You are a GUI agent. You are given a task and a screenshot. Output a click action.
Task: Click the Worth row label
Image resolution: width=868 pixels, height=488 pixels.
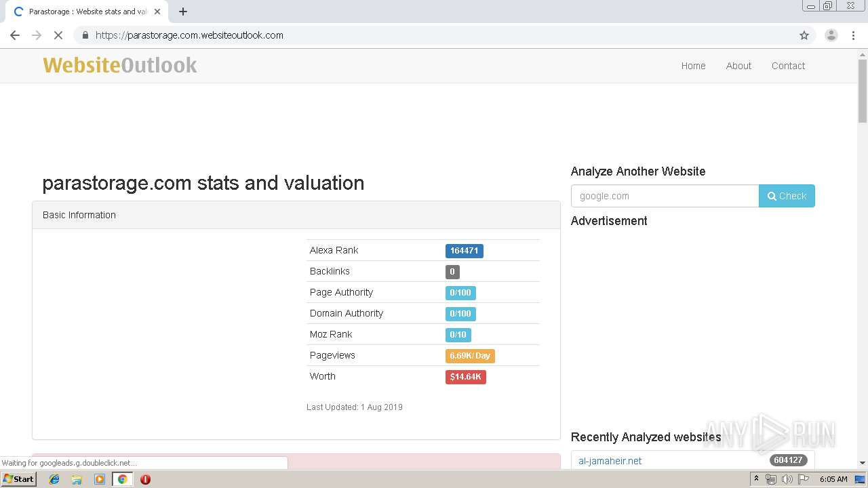pos(322,376)
